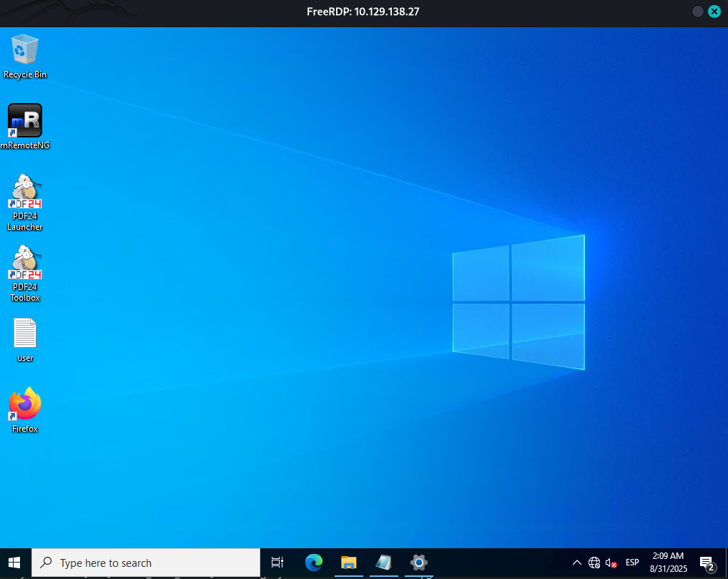Viewport: 728px width, 579px height.
Task: Select the Recycle Bin desktop icon
Action: coord(24,57)
